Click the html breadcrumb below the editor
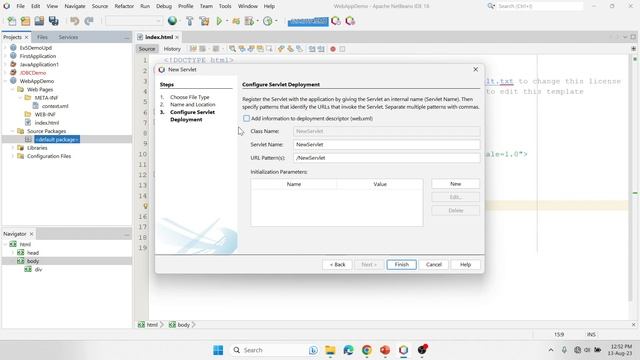The height and width of the screenshot is (360, 640). tap(152, 325)
